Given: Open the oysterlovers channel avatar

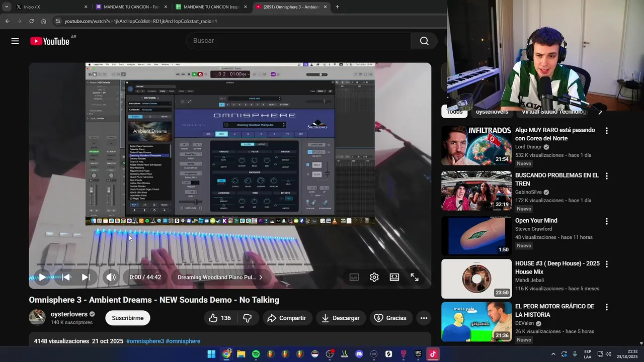Looking at the screenshot, I should [x=37, y=317].
